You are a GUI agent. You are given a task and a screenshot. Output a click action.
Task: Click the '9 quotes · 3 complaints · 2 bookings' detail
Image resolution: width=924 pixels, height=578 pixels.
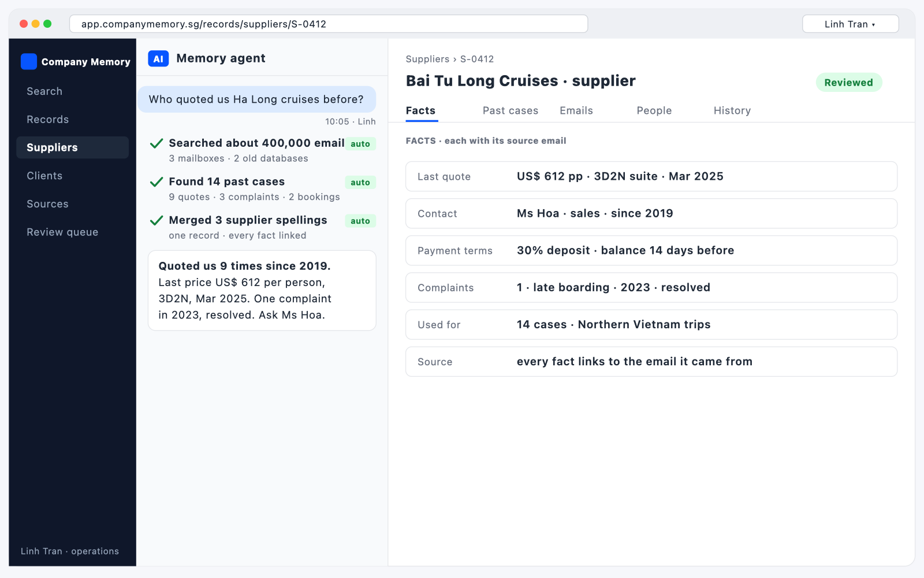(x=254, y=197)
